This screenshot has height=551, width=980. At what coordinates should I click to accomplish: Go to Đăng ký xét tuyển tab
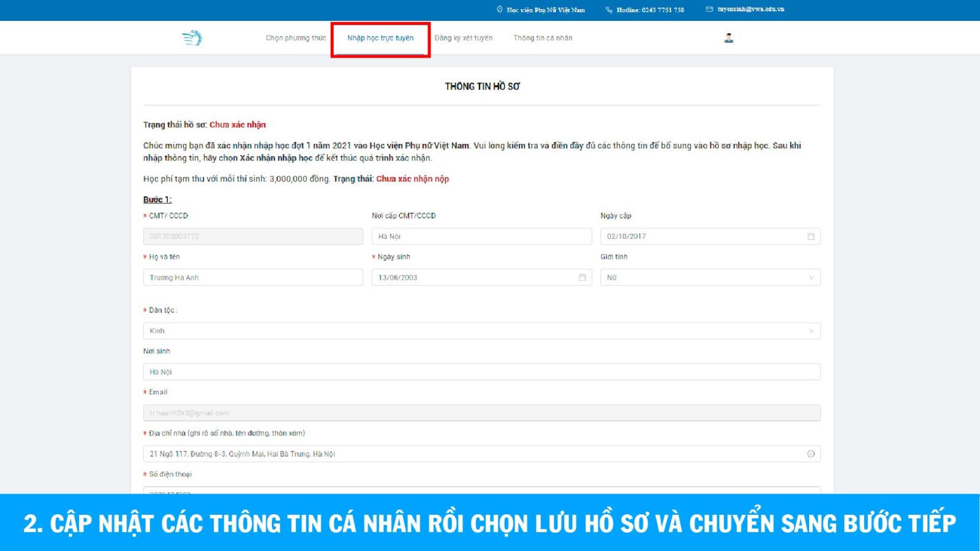coord(463,38)
